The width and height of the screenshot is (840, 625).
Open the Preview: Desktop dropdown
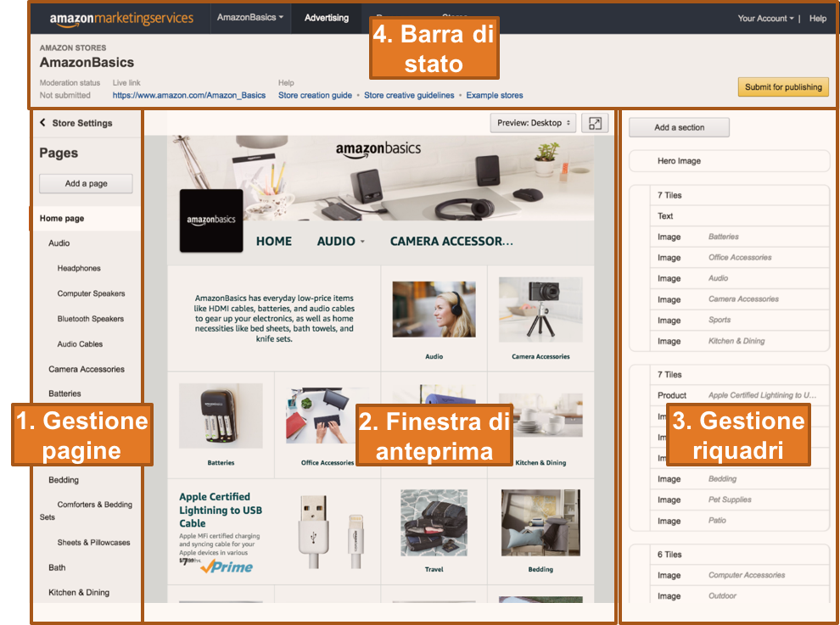tap(533, 123)
